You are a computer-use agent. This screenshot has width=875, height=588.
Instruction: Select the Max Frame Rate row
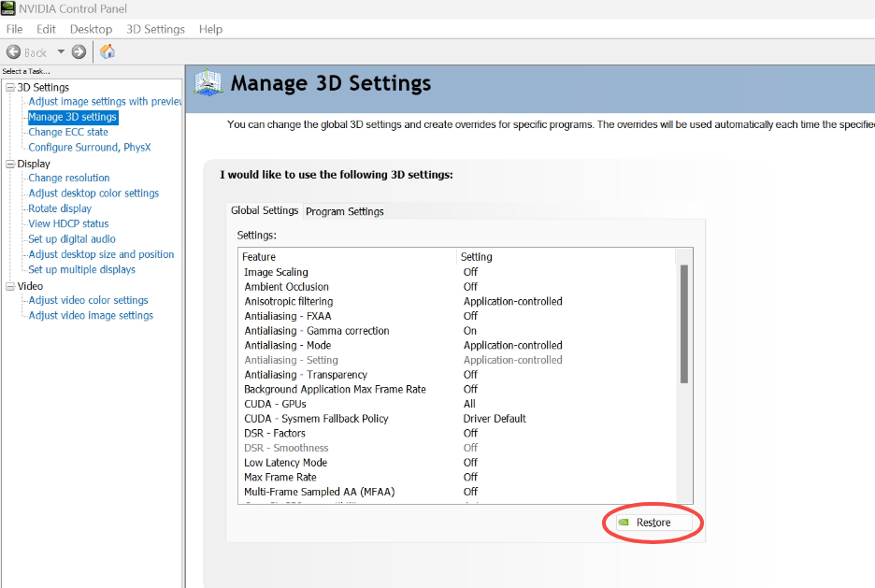457,477
